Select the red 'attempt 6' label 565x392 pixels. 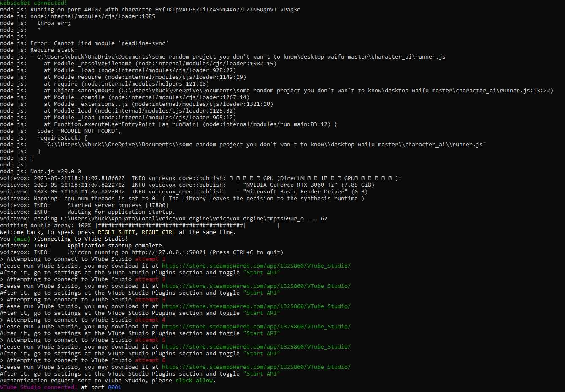149,360
